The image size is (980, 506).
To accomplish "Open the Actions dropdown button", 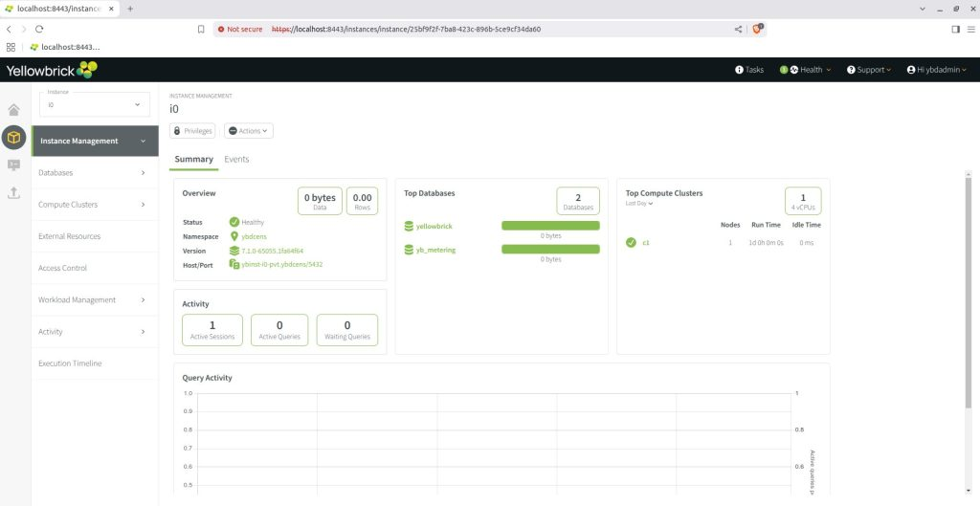I will tap(248, 130).
